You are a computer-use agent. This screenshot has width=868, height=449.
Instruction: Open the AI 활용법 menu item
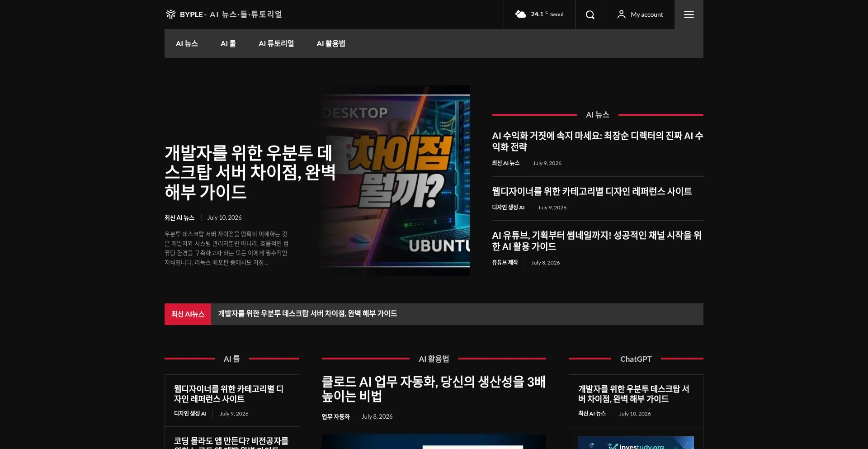point(331,43)
